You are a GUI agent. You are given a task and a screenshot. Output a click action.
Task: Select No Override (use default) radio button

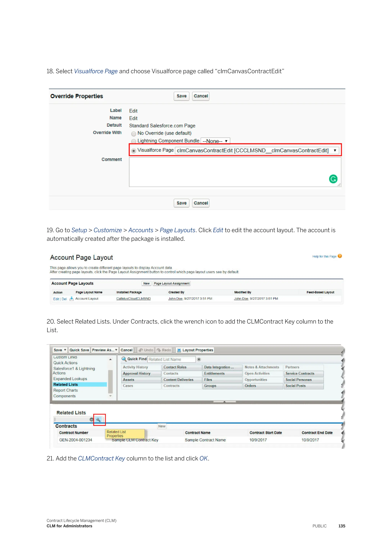click(133, 134)
